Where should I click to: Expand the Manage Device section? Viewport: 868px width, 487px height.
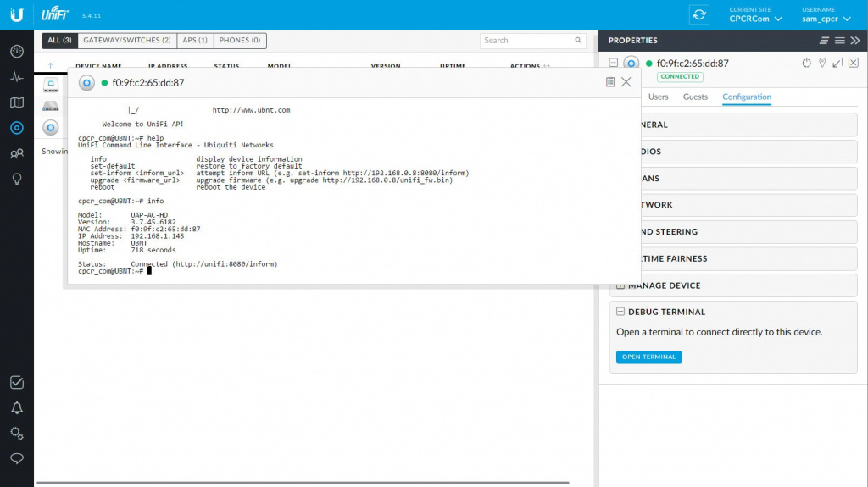(620, 285)
